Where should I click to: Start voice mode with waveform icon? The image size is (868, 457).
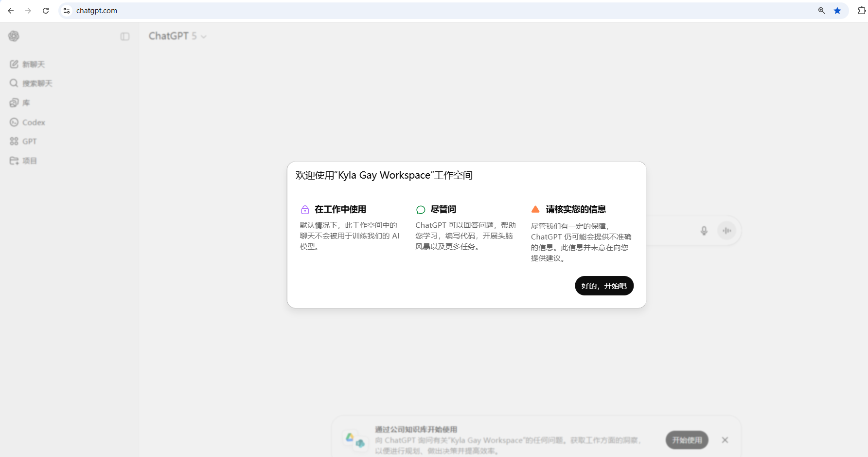pos(727,231)
